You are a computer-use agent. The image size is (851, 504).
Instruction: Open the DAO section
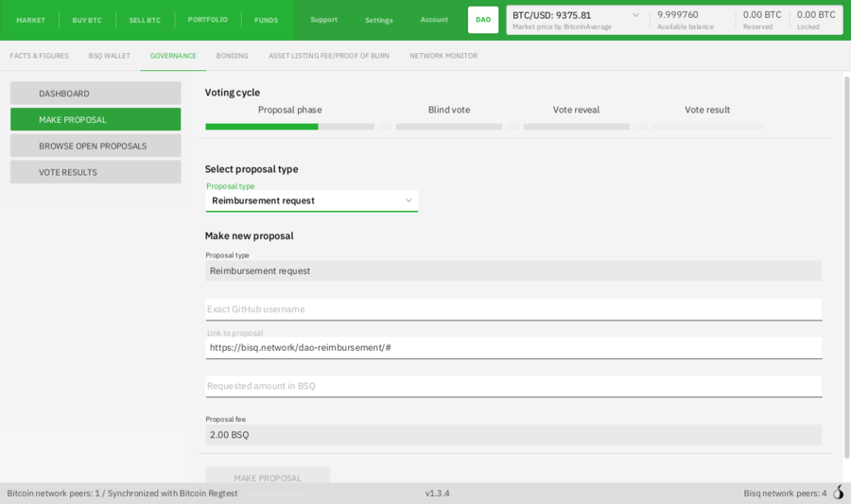click(x=482, y=20)
